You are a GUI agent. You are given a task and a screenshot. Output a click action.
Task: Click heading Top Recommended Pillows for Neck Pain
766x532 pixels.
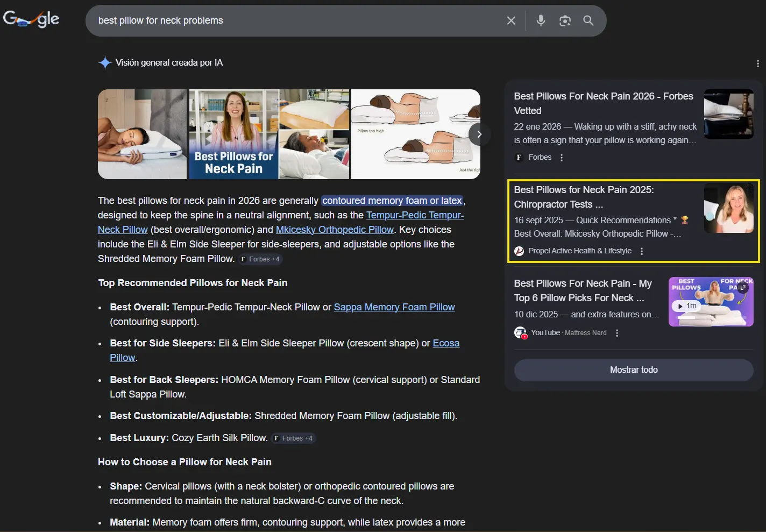pos(193,283)
